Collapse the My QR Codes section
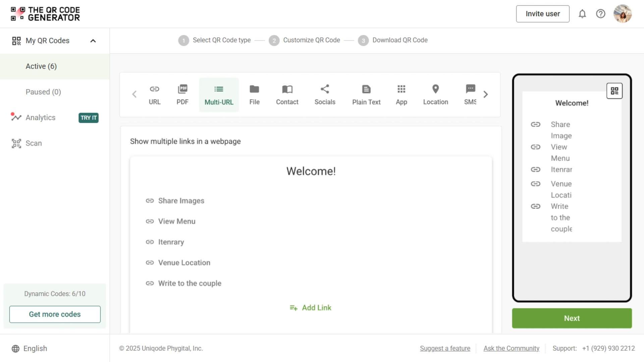The height and width of the screenshot is (362, 644). pyautogui.click(x=93, y=41)
